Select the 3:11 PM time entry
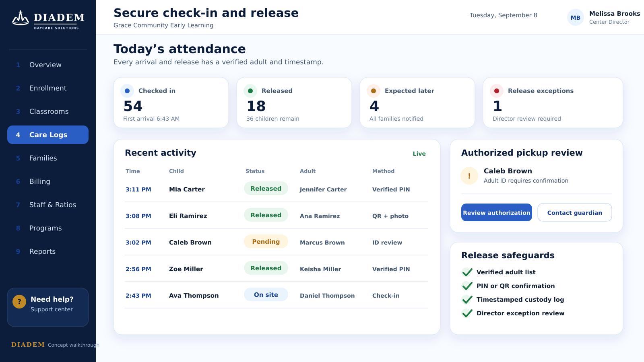Image resolution: width=644 pixels, height=362 pixels. pyautogui.click(x=138, y=189)
